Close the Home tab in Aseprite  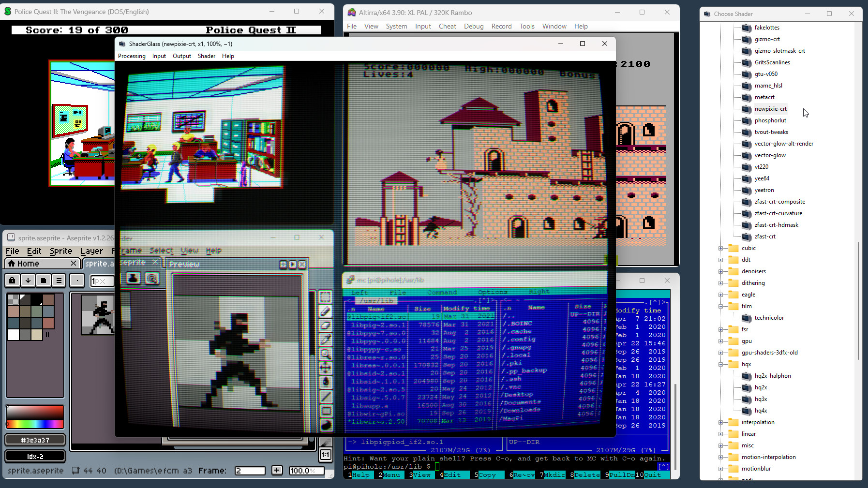pyautogui.click(x=74, y=263)
